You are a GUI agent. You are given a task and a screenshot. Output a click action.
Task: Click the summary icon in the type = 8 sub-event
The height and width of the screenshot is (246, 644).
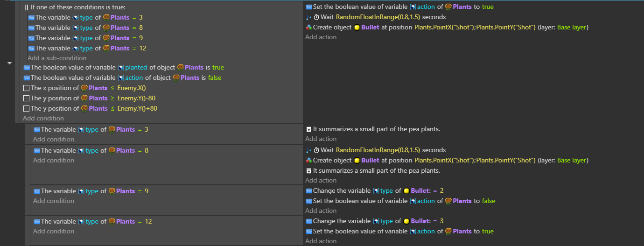click(x=308, y=171)
